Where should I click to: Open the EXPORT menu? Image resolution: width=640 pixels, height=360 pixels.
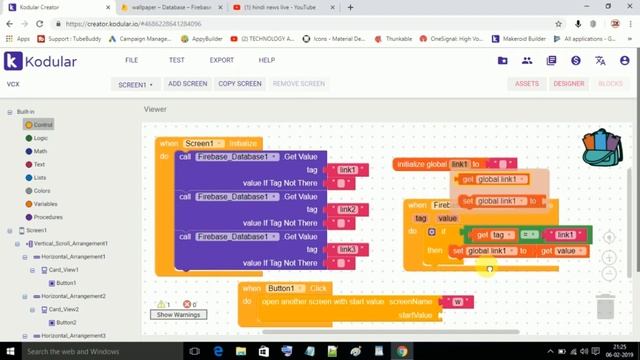(x=222, y=60)
